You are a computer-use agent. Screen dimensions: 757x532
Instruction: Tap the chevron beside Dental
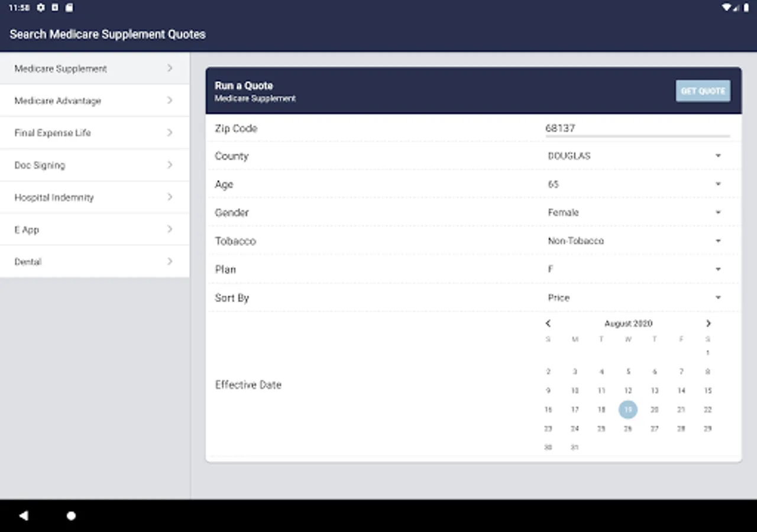170,261
